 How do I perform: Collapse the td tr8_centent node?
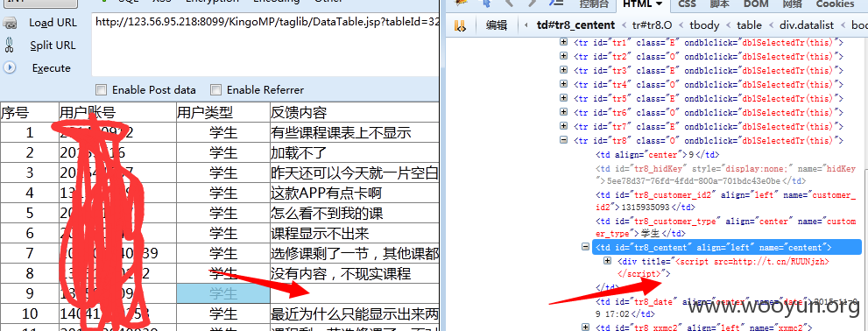(x=585, y=247)
